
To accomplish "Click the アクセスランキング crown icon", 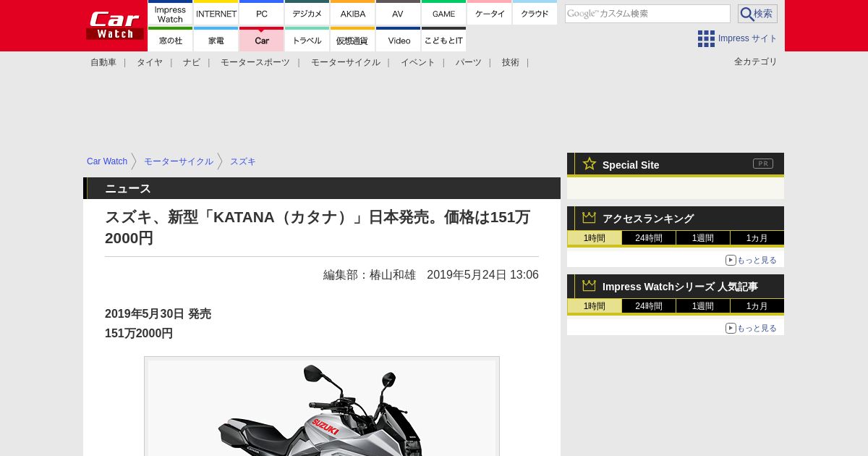I will pos(590,217).
